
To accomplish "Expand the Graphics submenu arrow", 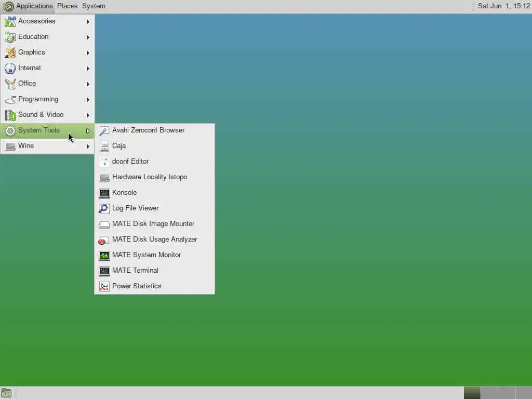I will coord(88,53).
